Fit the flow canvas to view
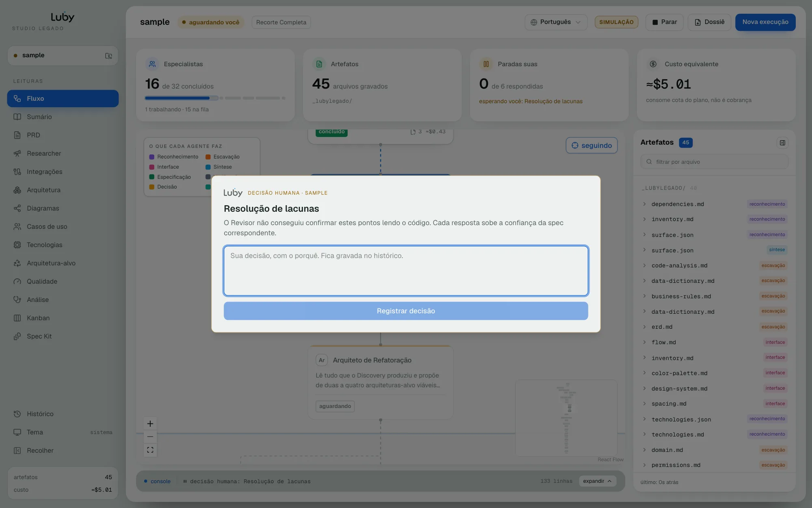812x508 pixels. (x=150, y=449)
